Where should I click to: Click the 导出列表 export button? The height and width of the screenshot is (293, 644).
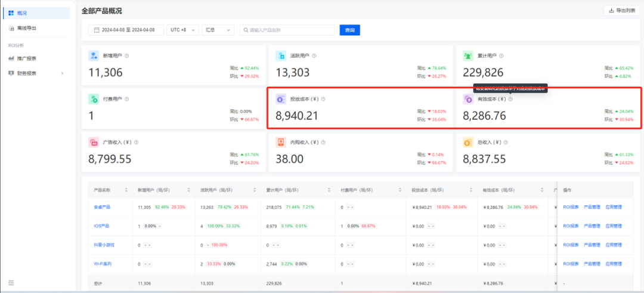tap(622, 11)
